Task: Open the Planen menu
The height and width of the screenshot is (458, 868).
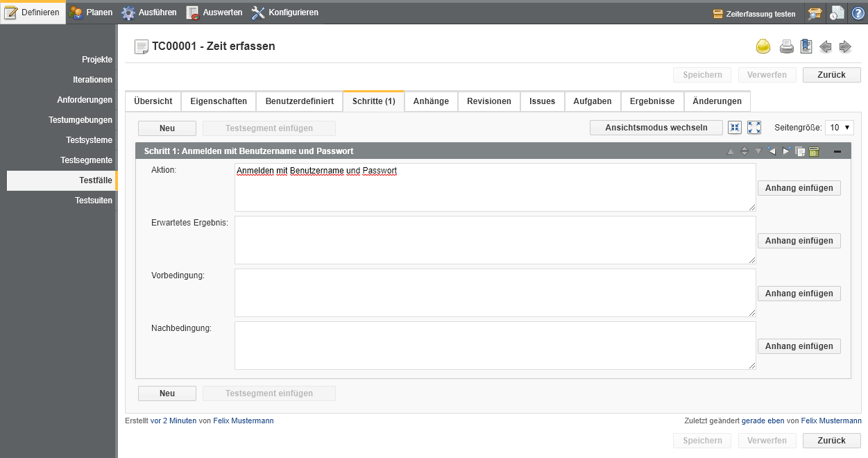Action: (x=91, y=12)
